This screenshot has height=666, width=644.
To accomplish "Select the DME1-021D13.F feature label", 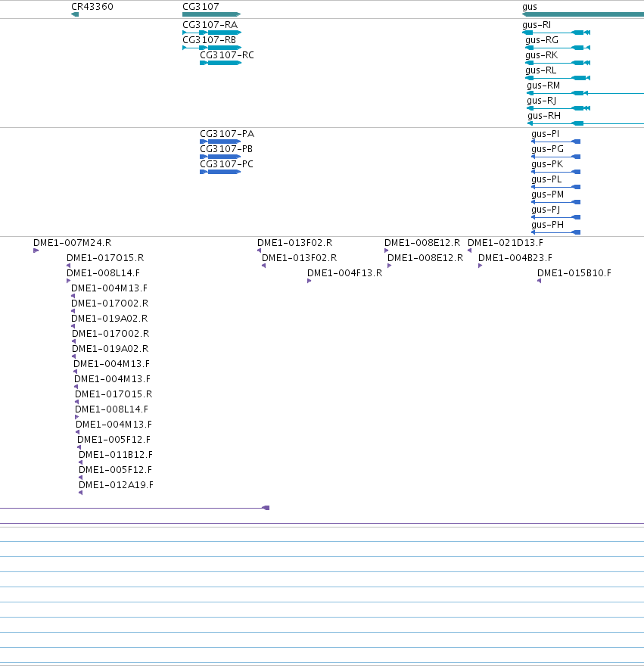I will [505, 243].
